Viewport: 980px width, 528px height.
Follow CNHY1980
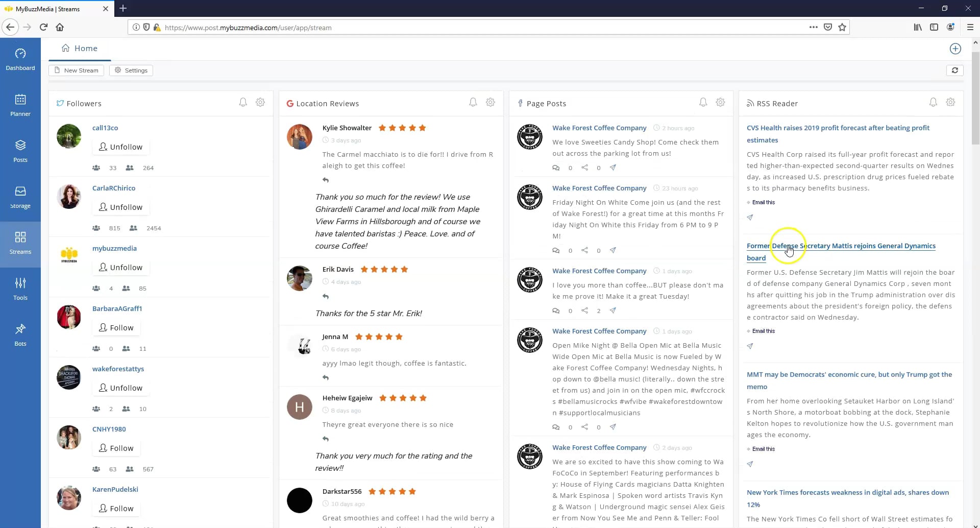[x=116, y=448]
